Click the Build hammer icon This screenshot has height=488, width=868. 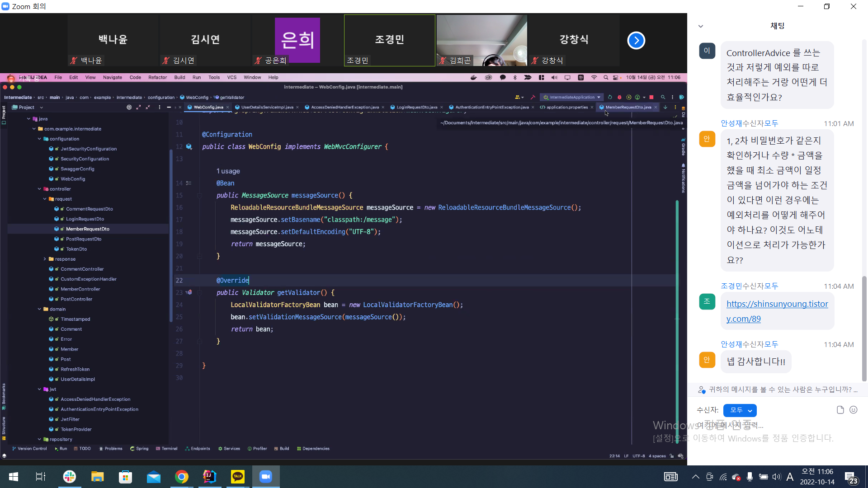coord(533,97)
